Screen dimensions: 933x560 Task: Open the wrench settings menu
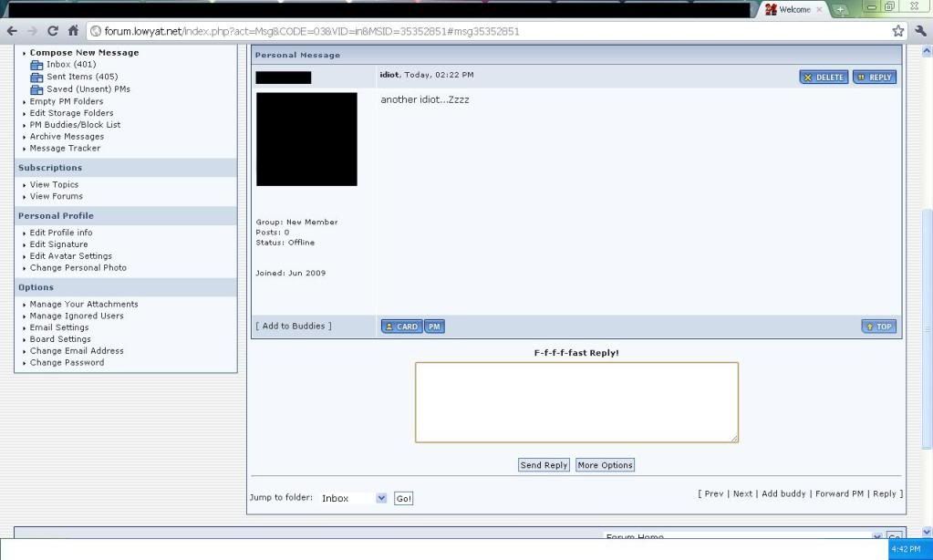click(920, 31)
